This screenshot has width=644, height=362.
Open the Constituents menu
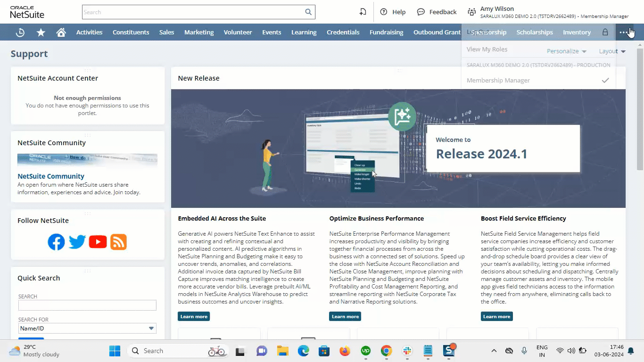pos(131,33)
